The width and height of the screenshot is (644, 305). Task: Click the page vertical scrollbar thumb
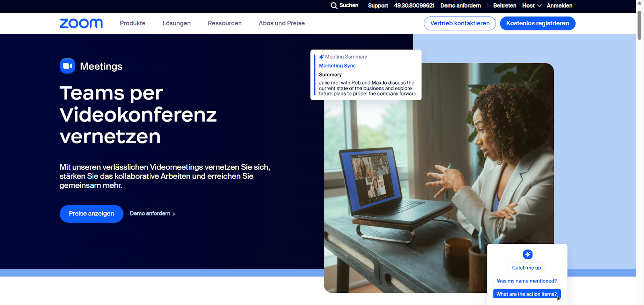click(x=639, y=25)
